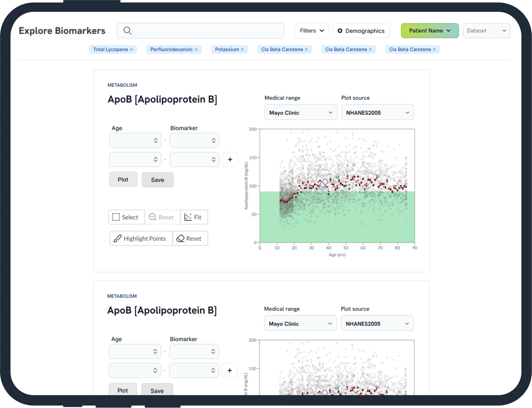Activate the Select marquee tool
This screenshot has height=408, width=532.
point(126,217)
